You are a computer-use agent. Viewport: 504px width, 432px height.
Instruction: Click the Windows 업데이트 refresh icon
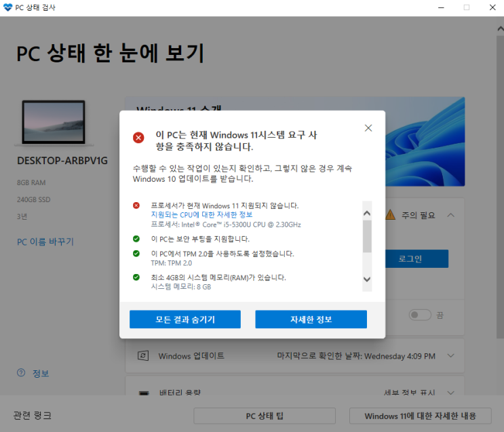click(143, 356)
